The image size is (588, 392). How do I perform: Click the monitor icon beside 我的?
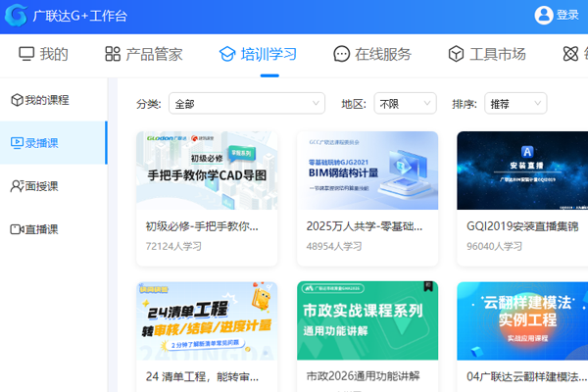tap(26, 54)
